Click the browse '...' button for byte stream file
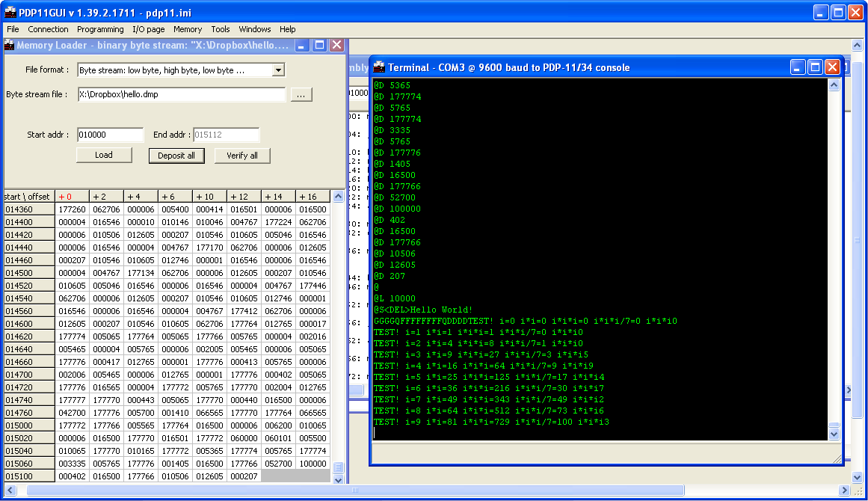 301,95
